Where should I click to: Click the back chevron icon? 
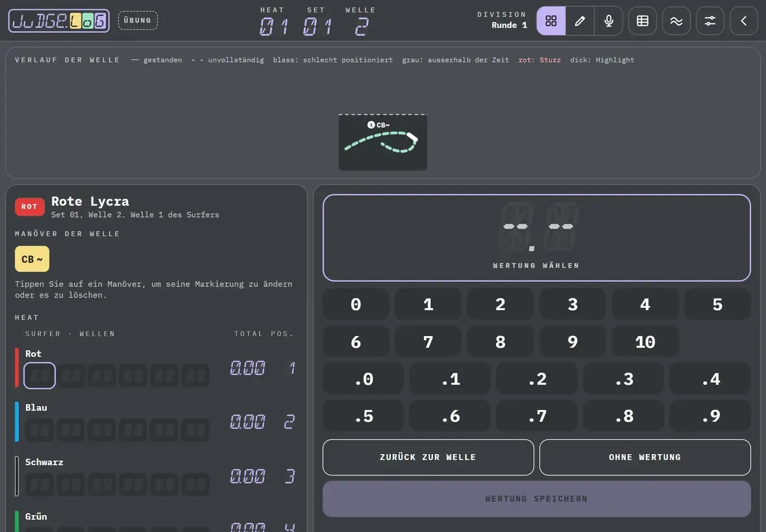pyautogui.click(x=743, y=21)
